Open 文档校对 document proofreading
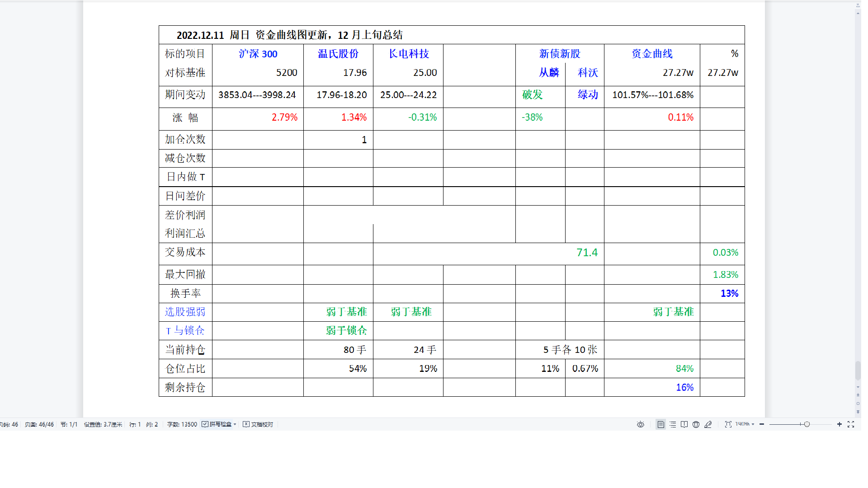 tap(258, 424)
